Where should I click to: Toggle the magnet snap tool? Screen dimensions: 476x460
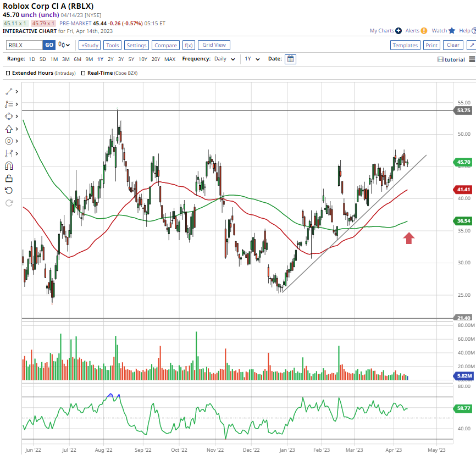[x=9, y=166]
